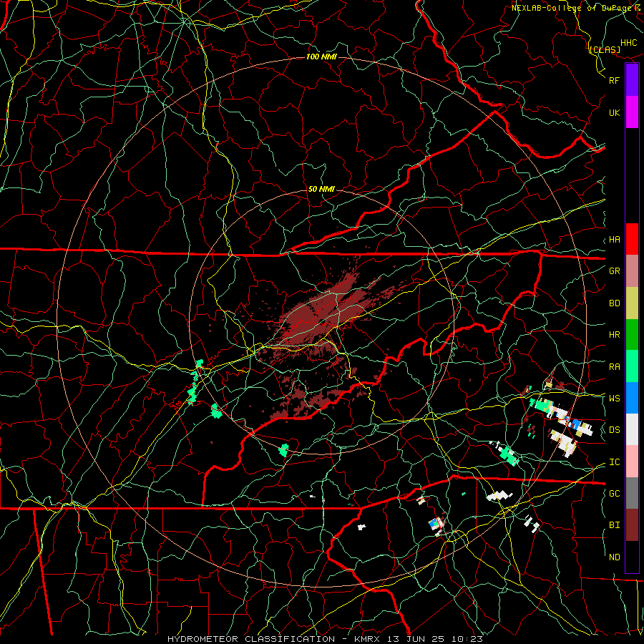This screenshot has height=644, width=644.
Task: Select the BD yellow legend swatch
Action: [632, 303]
